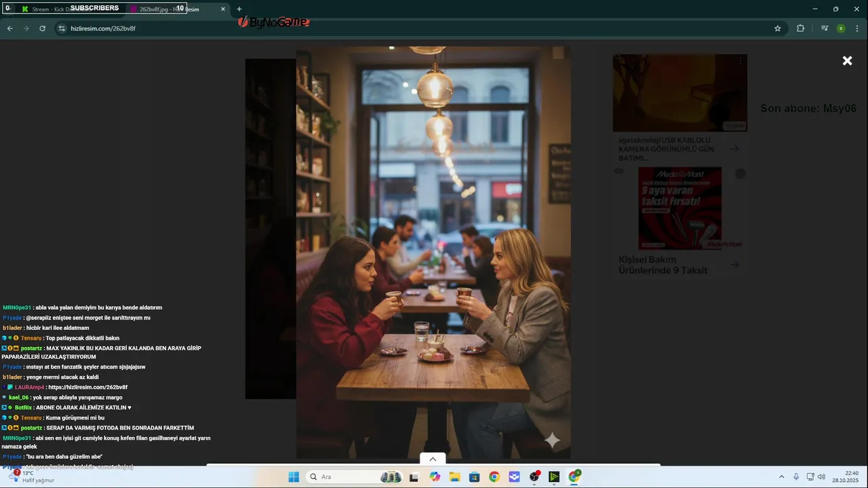Switch to the 262bv8f.jpg Hızlı Resim tab
The image size is (868, 488).
tap(170, 9)
